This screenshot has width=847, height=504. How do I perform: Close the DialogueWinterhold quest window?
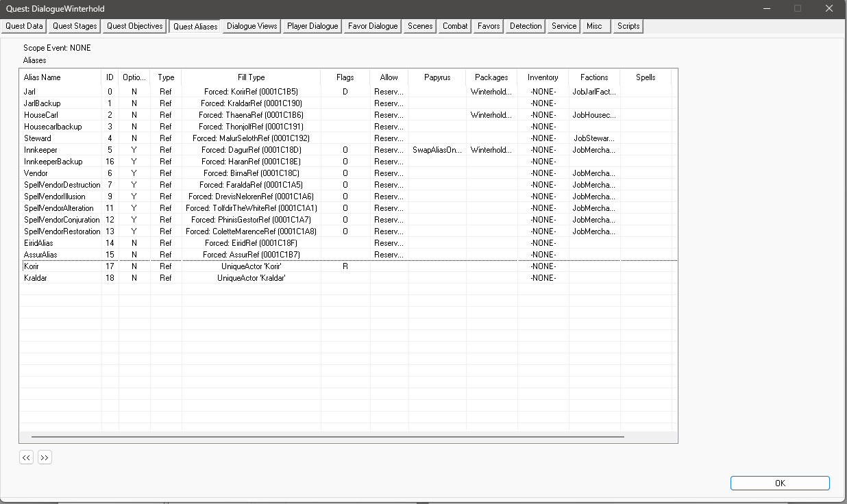tap(829, 8)
